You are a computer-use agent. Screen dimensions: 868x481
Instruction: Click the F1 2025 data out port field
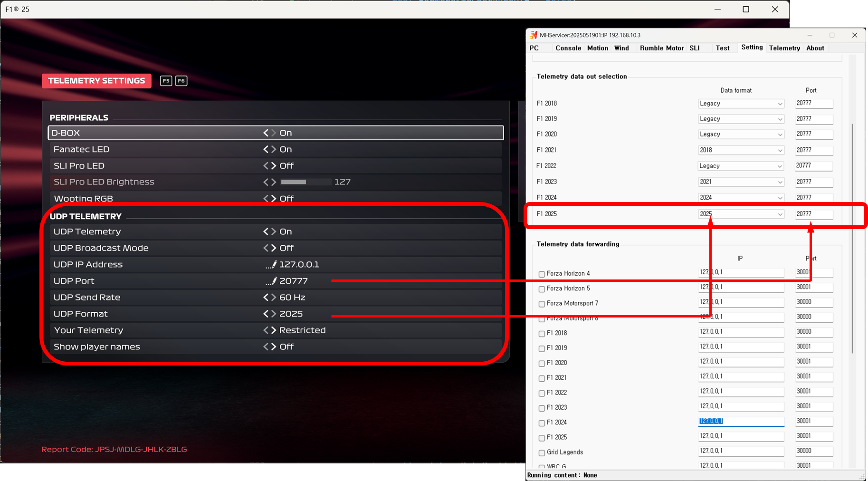pyautogui.click(x=814, y=214)
